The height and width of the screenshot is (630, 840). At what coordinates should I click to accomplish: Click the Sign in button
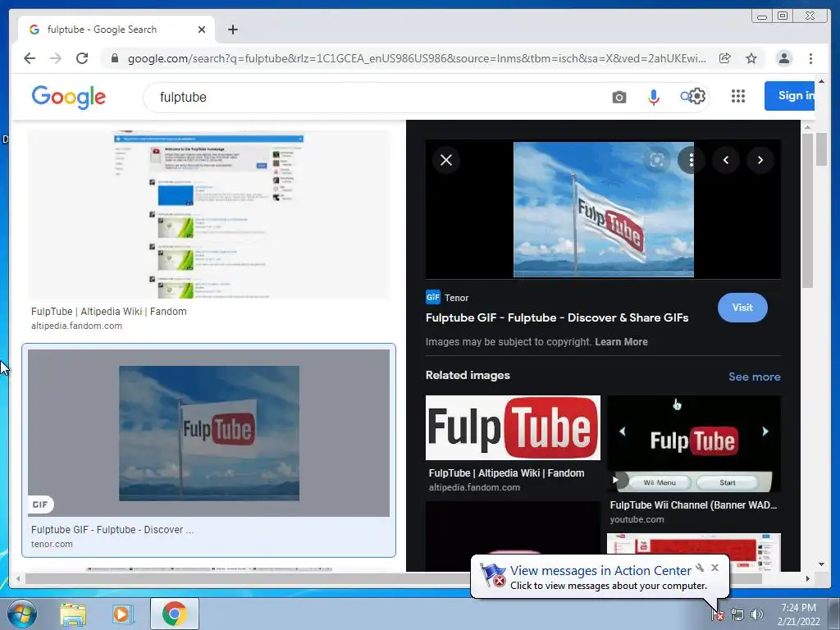tap(790, 96)
